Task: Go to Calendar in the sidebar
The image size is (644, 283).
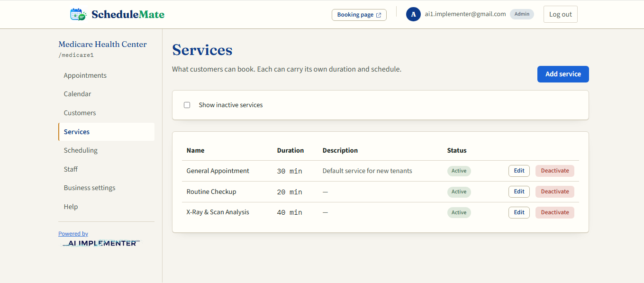Action: coord(106,94)
